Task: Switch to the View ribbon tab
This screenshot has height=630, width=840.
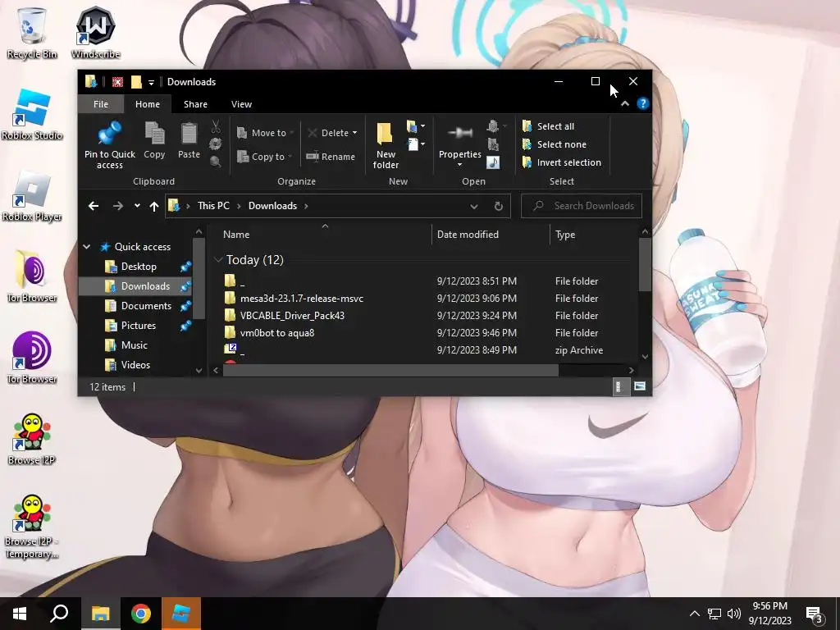Action: coord(242,104)
